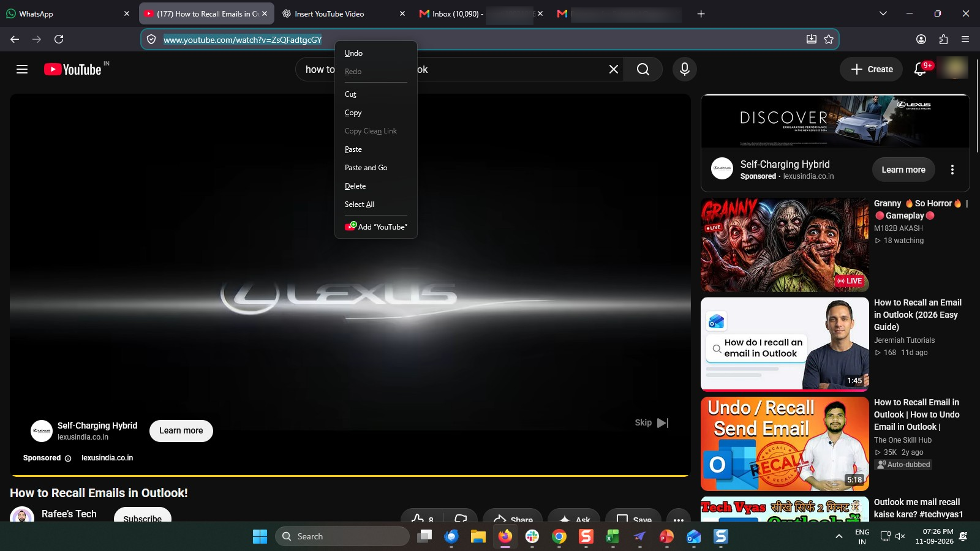Open a new browser tab
Screen dimensions: 980x551
point(701,13)
